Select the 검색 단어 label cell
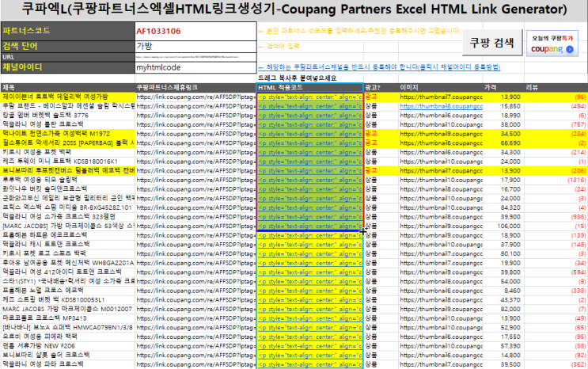Image resolution: width=588 pixels, height=369 pixels. tap(68, 47)
